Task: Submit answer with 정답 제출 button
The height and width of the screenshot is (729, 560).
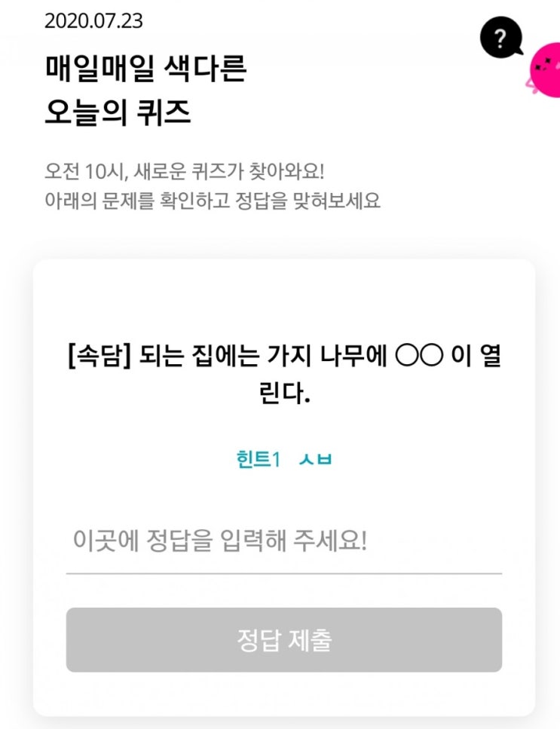Action: pyautogui.click(x=284, y=640)
